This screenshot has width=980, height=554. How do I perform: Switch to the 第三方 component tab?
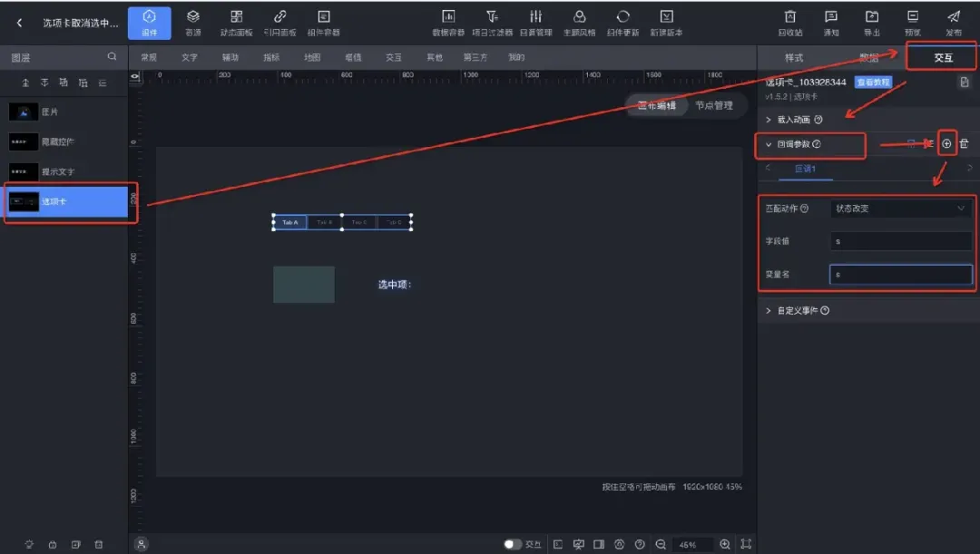[475, 57]
